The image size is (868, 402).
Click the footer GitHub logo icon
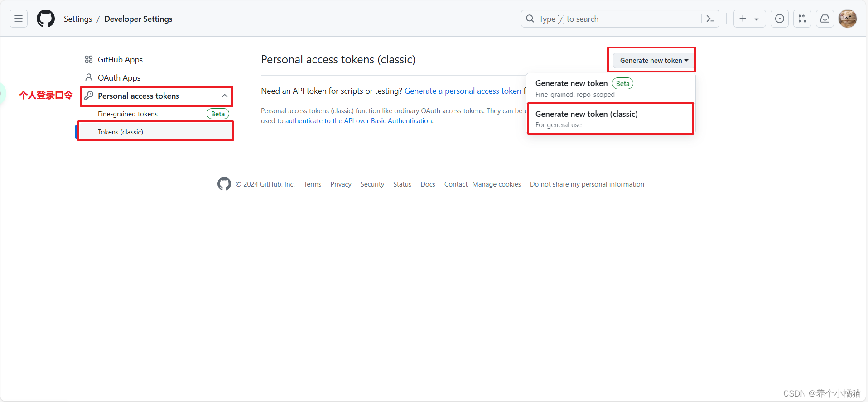224,184
